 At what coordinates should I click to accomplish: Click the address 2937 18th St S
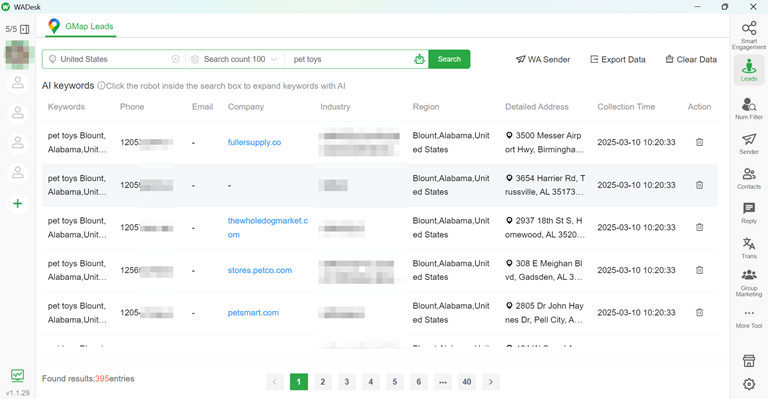(545, 228)
